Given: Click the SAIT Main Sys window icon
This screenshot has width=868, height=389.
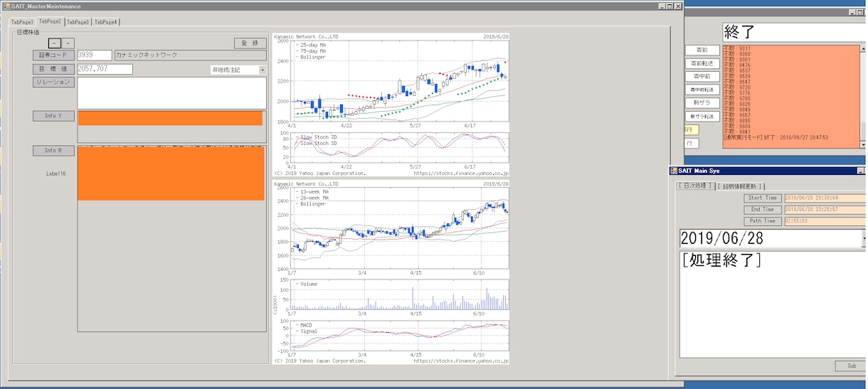Looking at the screenshot, I should 674,171.
